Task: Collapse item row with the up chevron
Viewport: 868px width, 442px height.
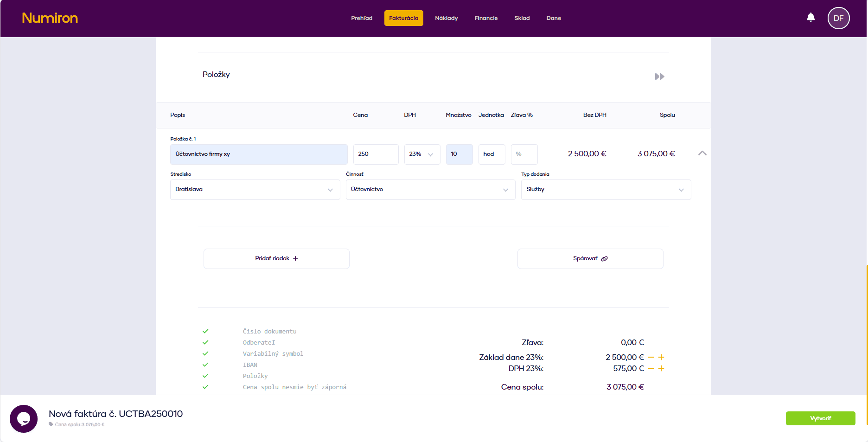Action: coord(702,153)
